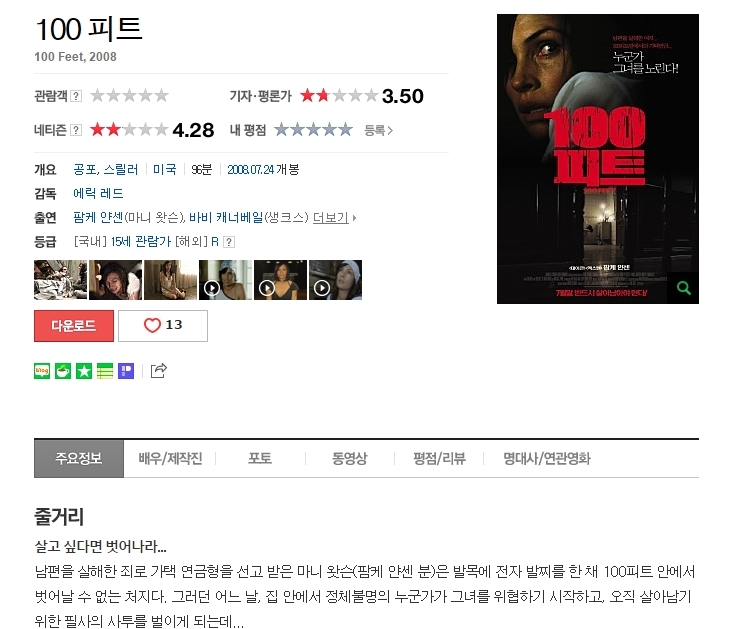Open the first still photo thumbnail
This screenshot has width=729, height=629.
coord(60,280)
